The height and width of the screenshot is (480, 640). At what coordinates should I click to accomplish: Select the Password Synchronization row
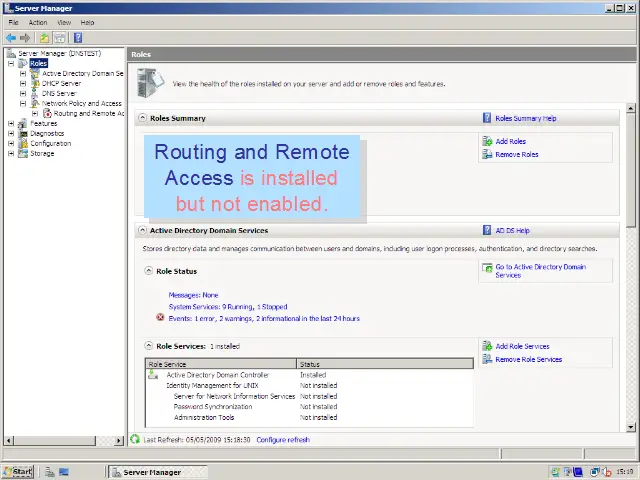tap(309, 407)
